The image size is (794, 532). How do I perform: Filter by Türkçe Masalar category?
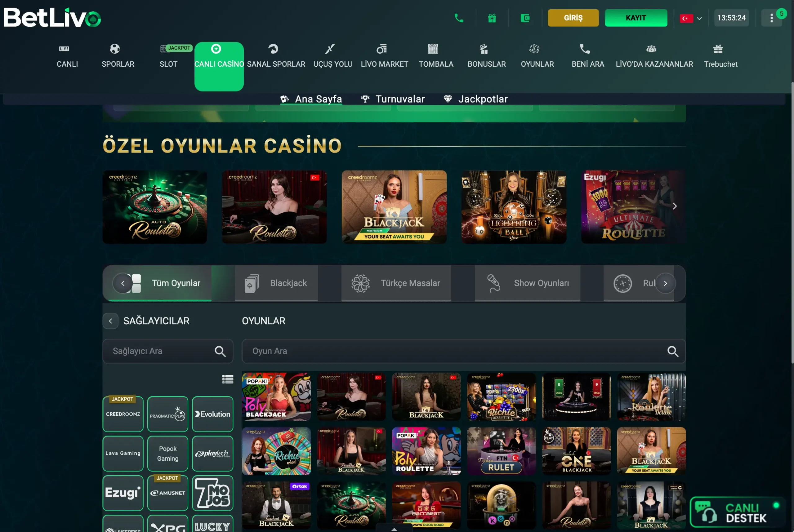[x=396, y=283]
